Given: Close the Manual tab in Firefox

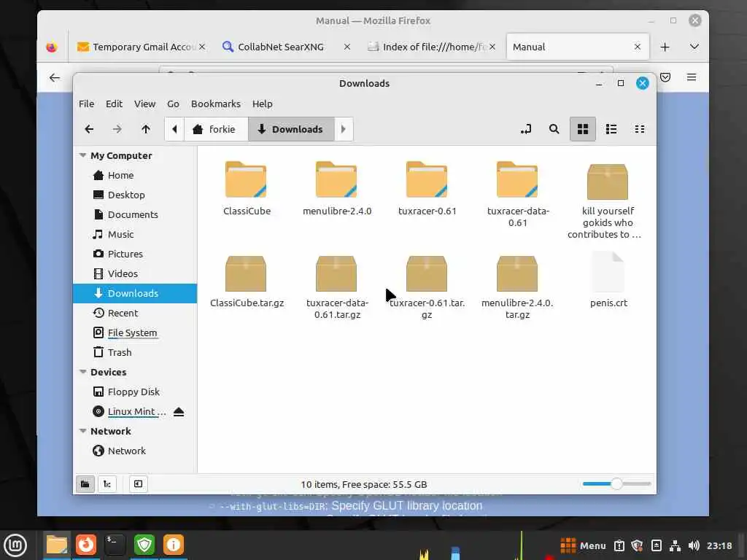Looking at the screenshot, I should (x=638, y=47).
